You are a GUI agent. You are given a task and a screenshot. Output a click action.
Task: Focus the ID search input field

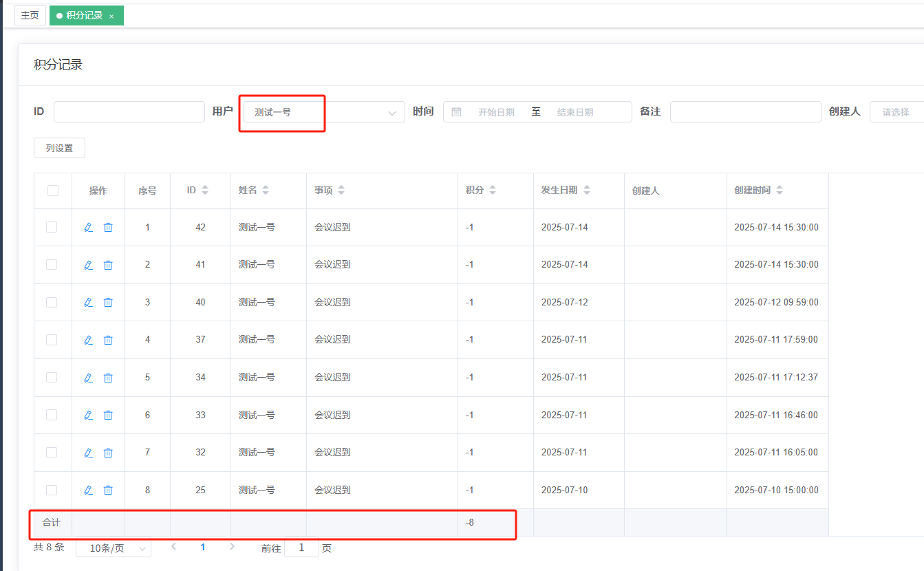click(129, 112)
